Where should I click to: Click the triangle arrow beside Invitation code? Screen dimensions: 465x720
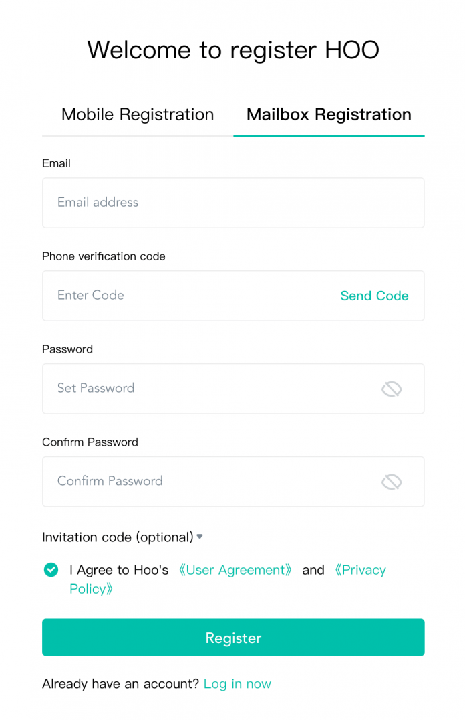tap(199, 536)
